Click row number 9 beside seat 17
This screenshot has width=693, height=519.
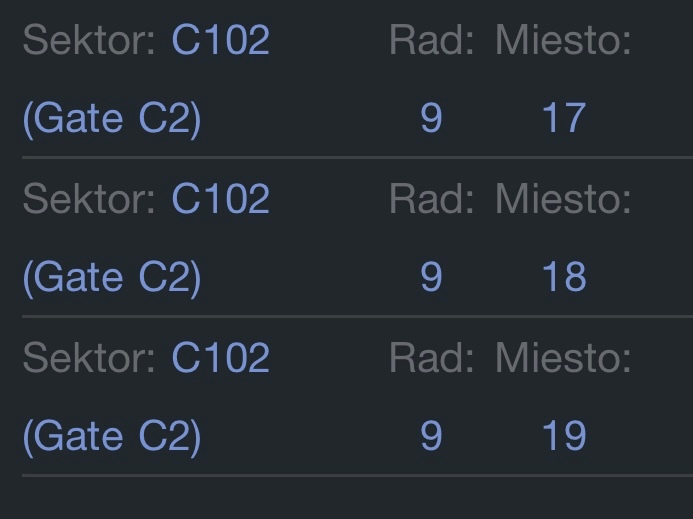click(x=431, y=119)
